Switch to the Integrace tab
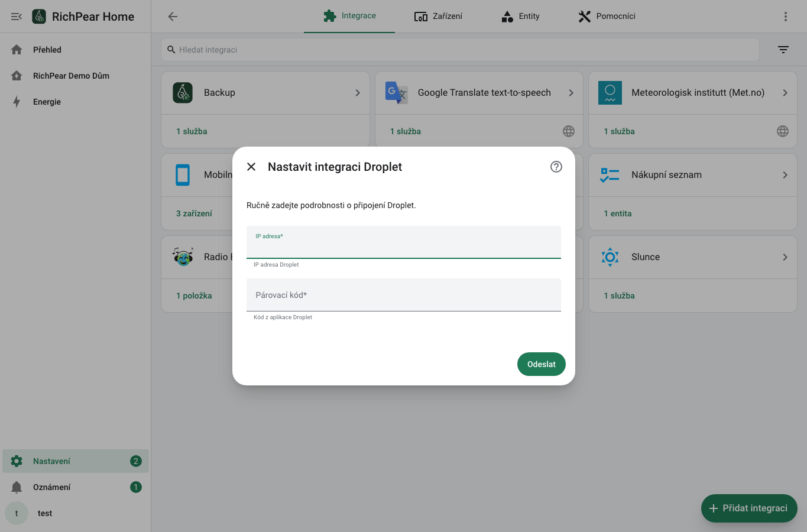This screenshot has width=807, height=532. [349, 16]
